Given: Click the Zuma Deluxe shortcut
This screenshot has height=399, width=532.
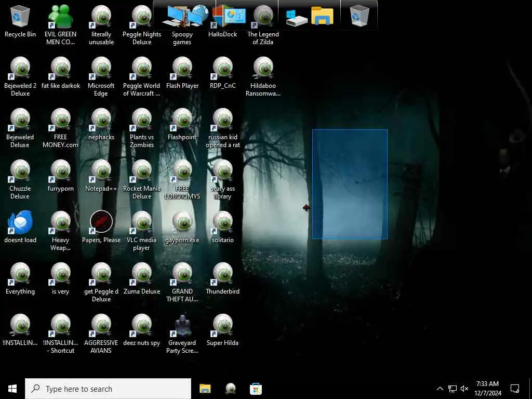Looking at the screenshot, I should coord(142,278).
